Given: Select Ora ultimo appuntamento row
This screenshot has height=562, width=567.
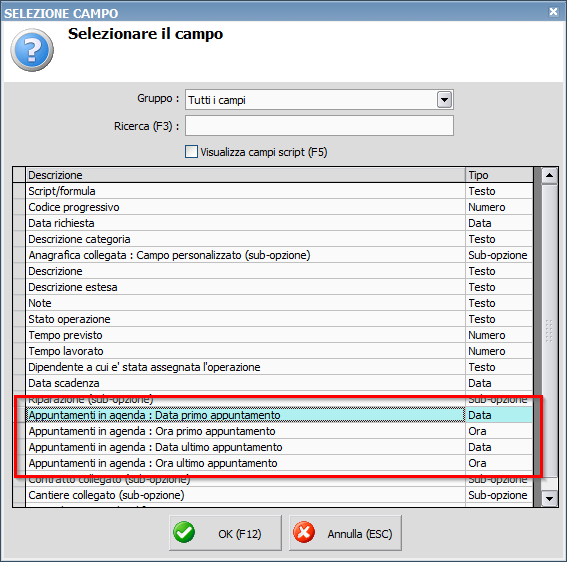Looking at the screenshot, I should 279,463.
